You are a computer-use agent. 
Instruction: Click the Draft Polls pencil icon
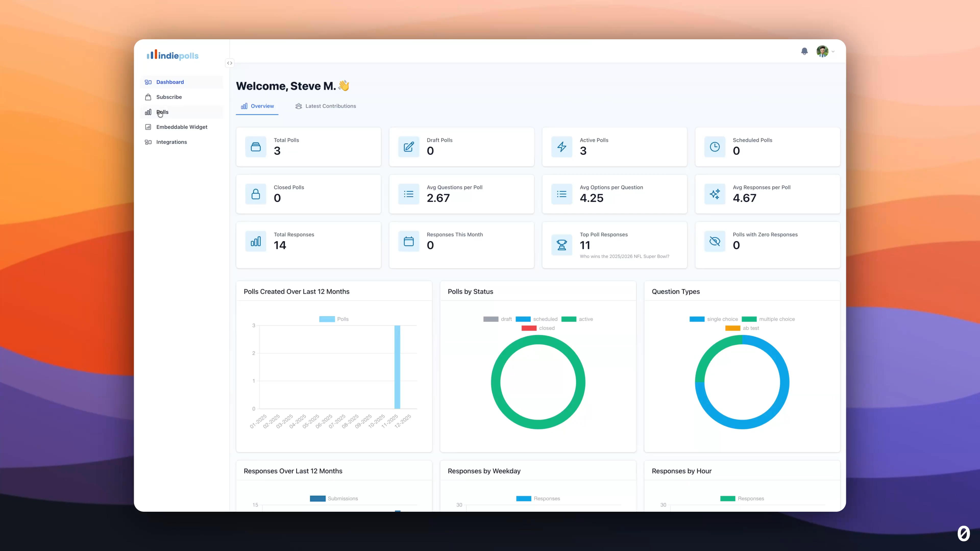point(409,147)
